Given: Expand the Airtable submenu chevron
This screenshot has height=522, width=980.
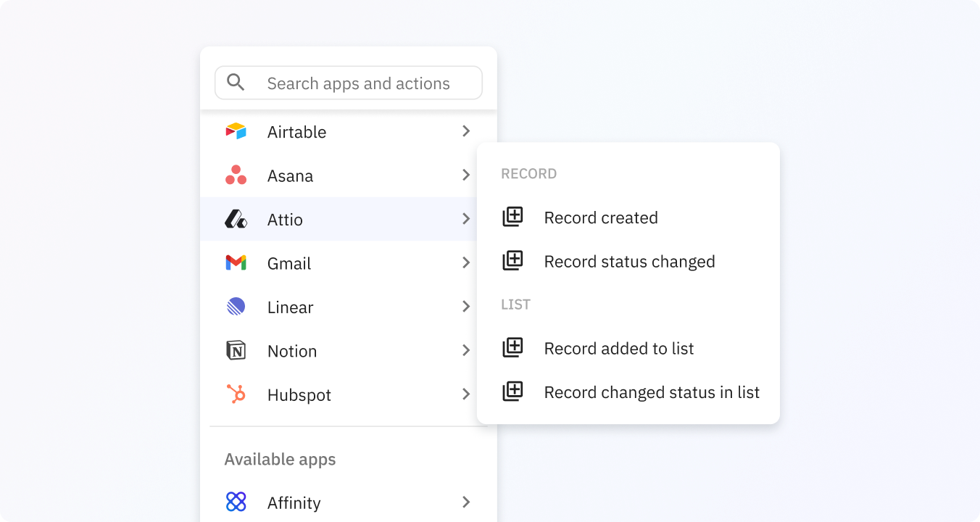Looking at the screenshot, I should click(466, 131).
